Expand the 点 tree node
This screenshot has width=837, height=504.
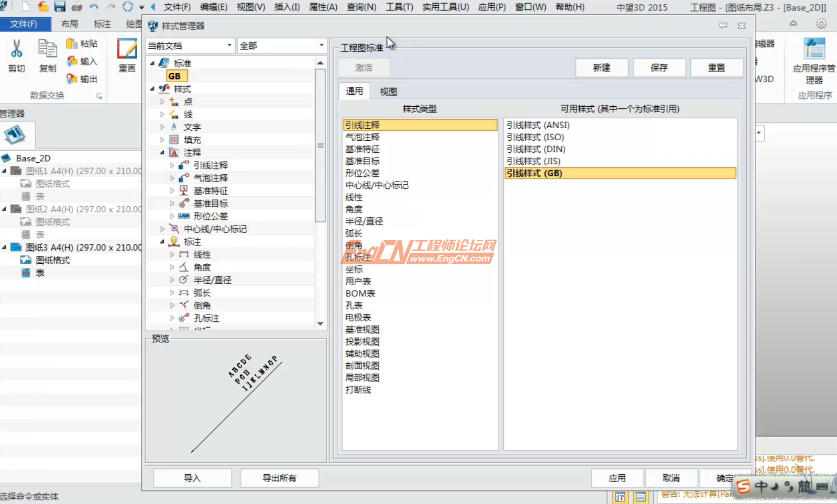point(162,102)
